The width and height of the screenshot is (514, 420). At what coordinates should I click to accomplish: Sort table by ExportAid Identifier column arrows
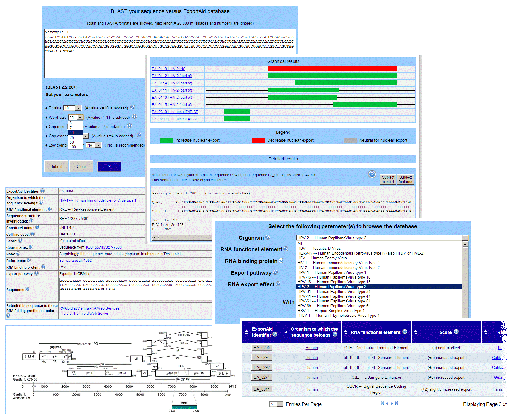click(246, 332)
